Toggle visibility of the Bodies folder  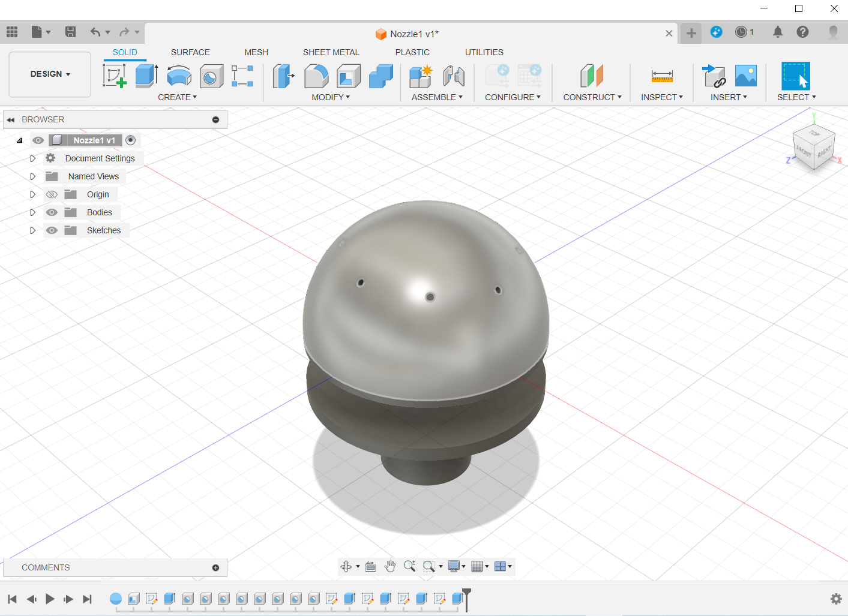click(52, 212)
